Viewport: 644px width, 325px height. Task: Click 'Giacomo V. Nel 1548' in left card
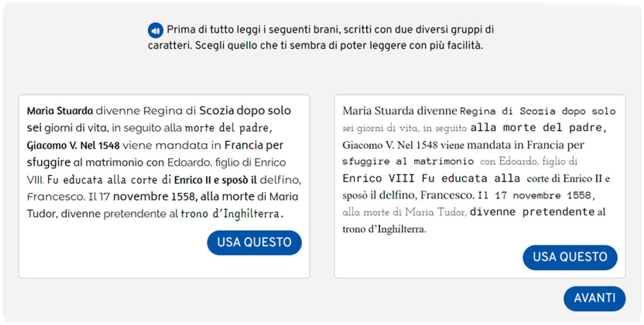(73, 145)
